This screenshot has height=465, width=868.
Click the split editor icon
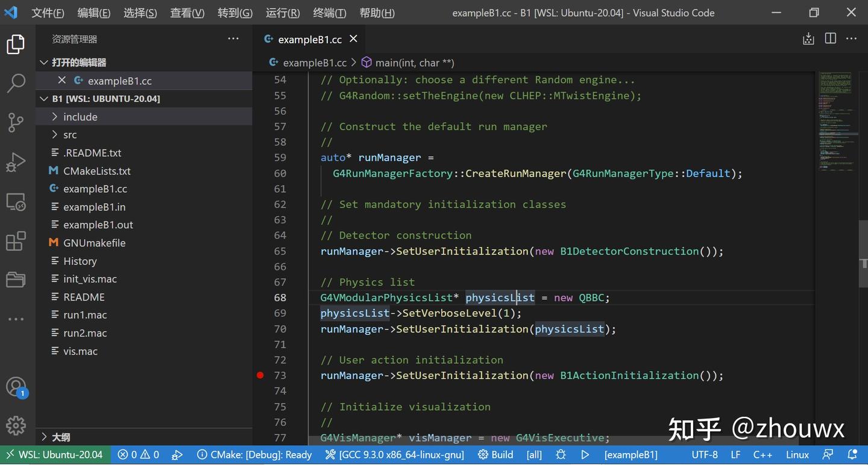point(830,39)
